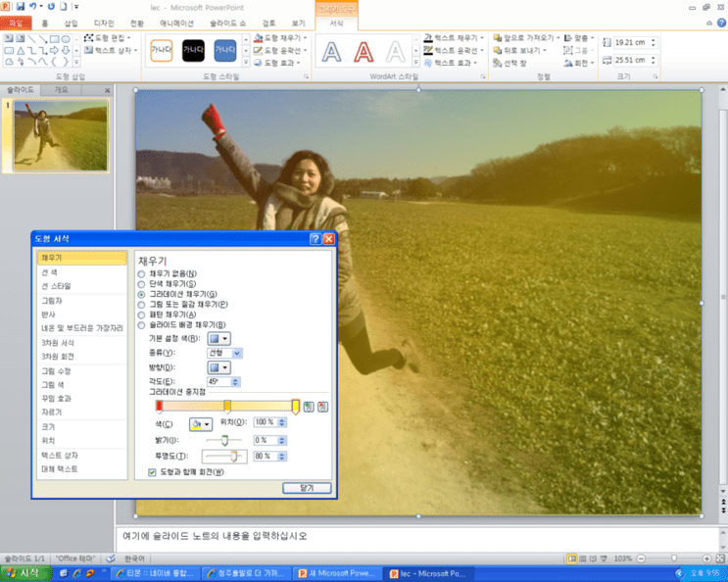The height and width of the screenshot is (582, 728).
Task: Click the Undo icon in title bar
Action: [33, 7]
